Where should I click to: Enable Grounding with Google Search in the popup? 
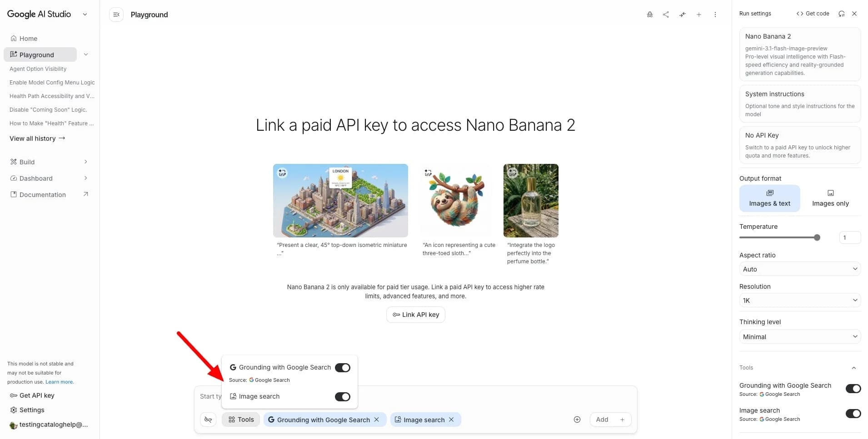click(343, 367)
